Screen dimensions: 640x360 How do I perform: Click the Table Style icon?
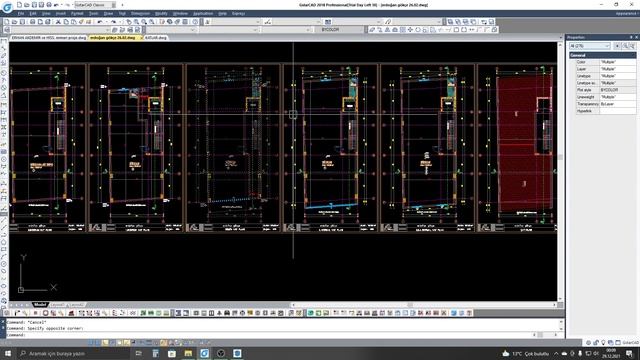[x=328, y=22]
